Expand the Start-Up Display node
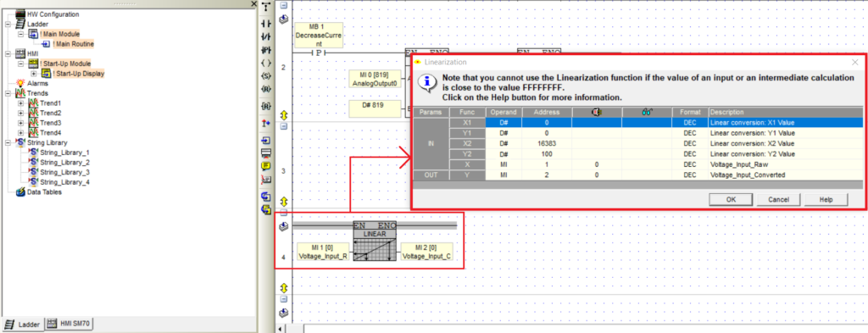Screen dimensions: 868x333 point(34,74)
